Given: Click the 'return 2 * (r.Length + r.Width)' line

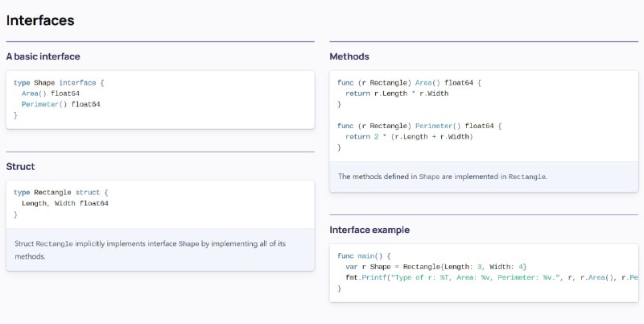Looking at the screenshot, I should pyautogui.click(x=409, y=136).
